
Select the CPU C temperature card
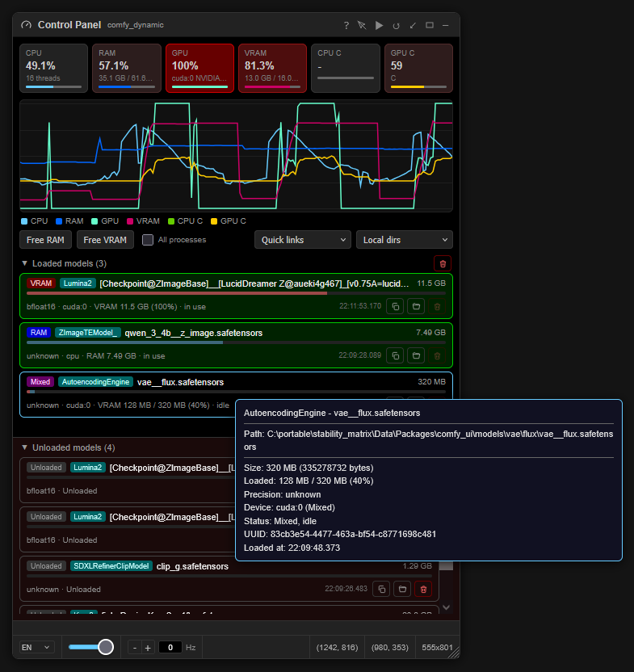coord(346,68)
